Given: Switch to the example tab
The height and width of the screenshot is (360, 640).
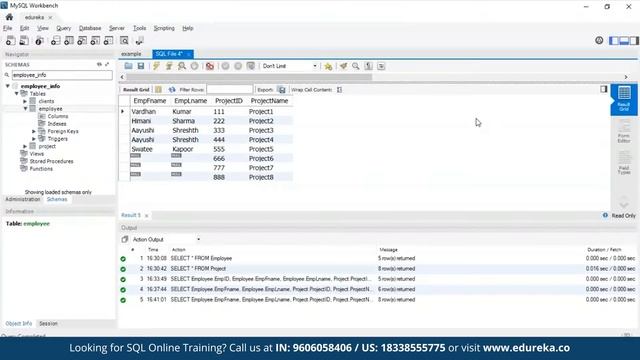Looking at the screenshot, I should [131, 54].
